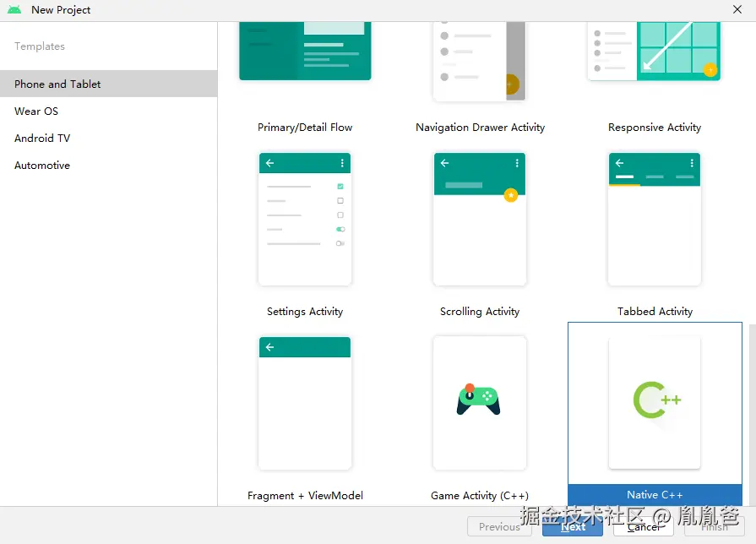Click the Settings Activity label

(x=305, y=312)
